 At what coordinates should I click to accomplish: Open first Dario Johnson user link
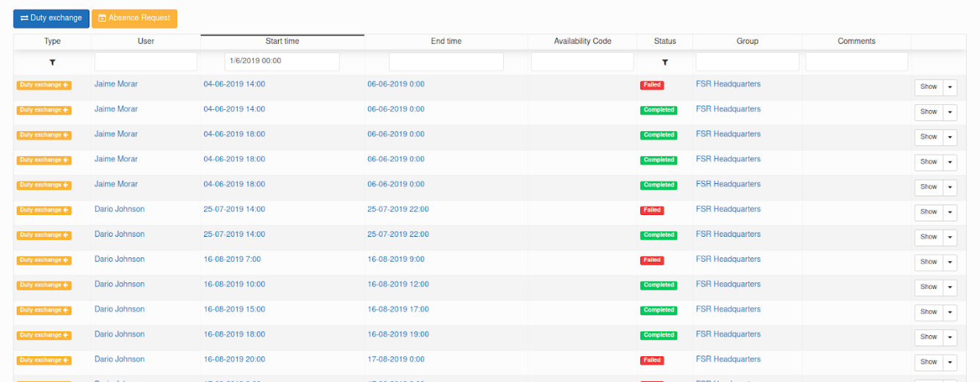(x=120, y=209)
